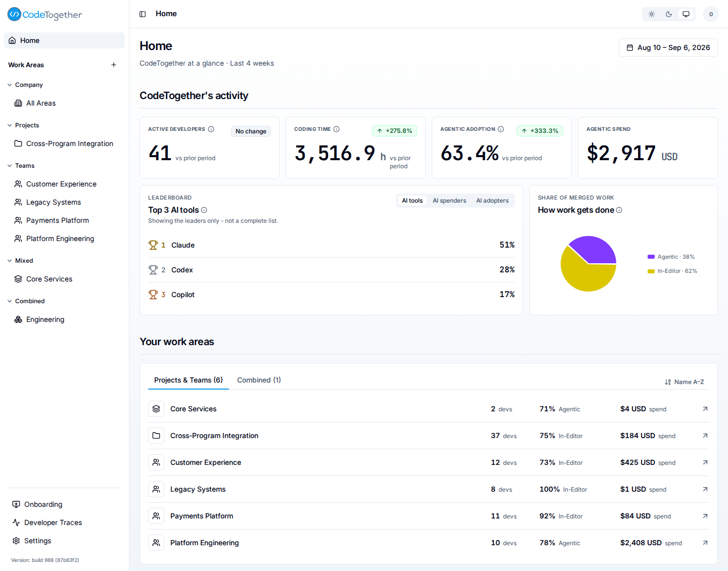Open Platform Engineering row arrow icon
This screenshot has width=728, height=571.
coord(705,543)
